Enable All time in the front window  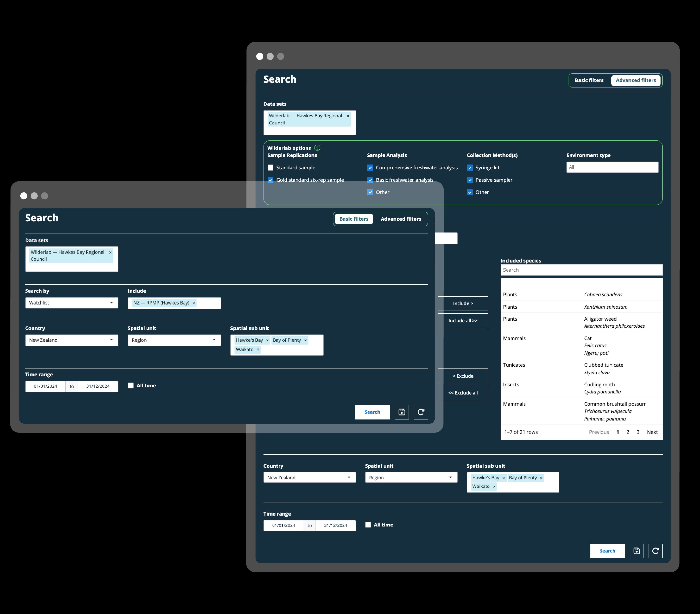coord(130,385)
